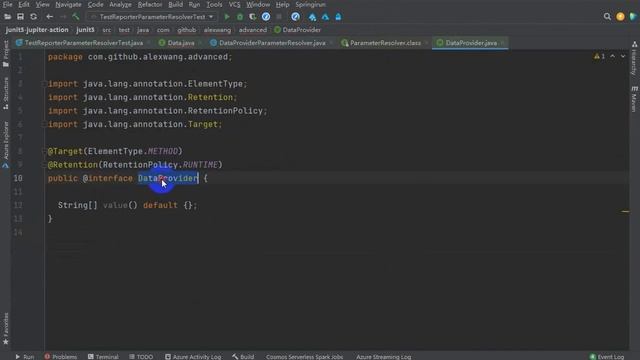Click the orange circular icon near search
Image resolution: width=640 pixels, height=360 pixels.
tap(620, 17)
